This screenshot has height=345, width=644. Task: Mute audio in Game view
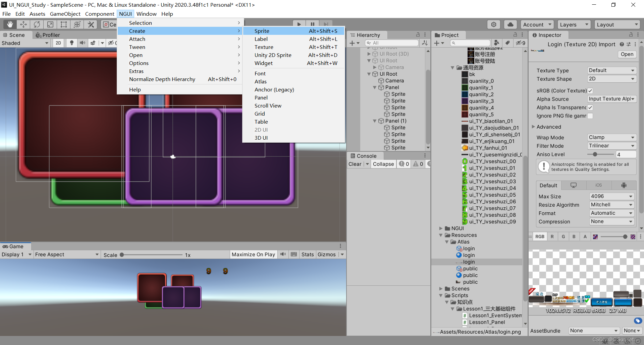click(283, 254)
